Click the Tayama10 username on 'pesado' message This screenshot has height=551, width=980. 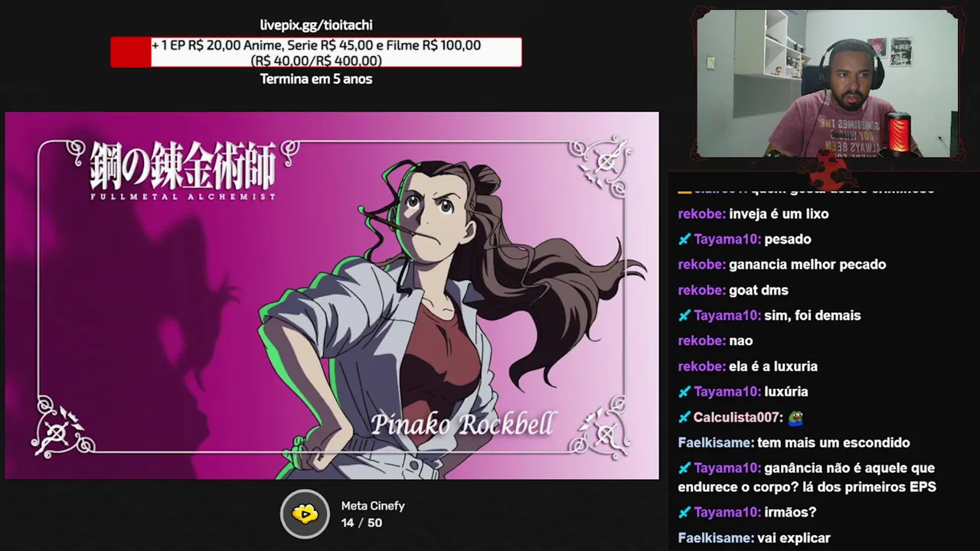[x=727, y=239]
